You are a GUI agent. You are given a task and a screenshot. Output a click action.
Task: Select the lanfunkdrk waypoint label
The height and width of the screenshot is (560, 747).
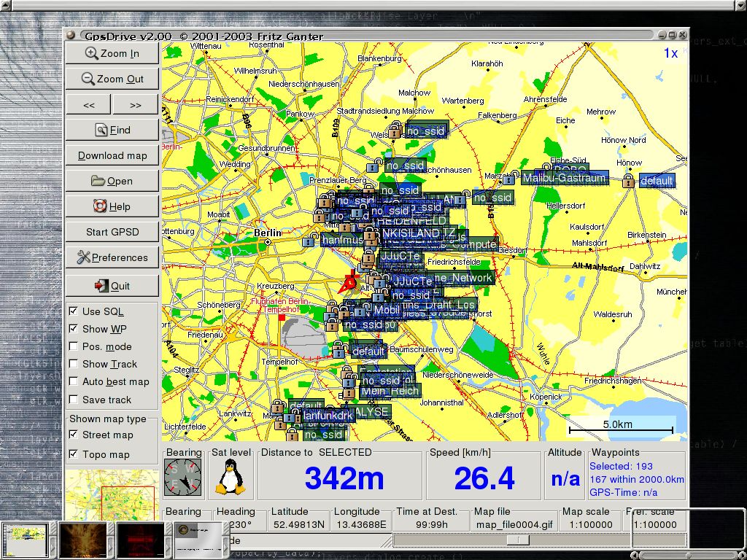click(x=328, y=415)
